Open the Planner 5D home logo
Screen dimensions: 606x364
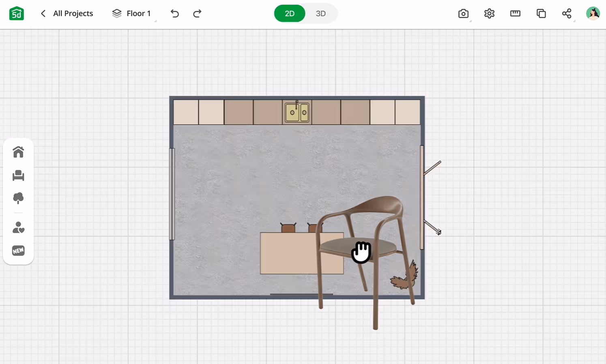pyautogui.click(x=17, y=13)
